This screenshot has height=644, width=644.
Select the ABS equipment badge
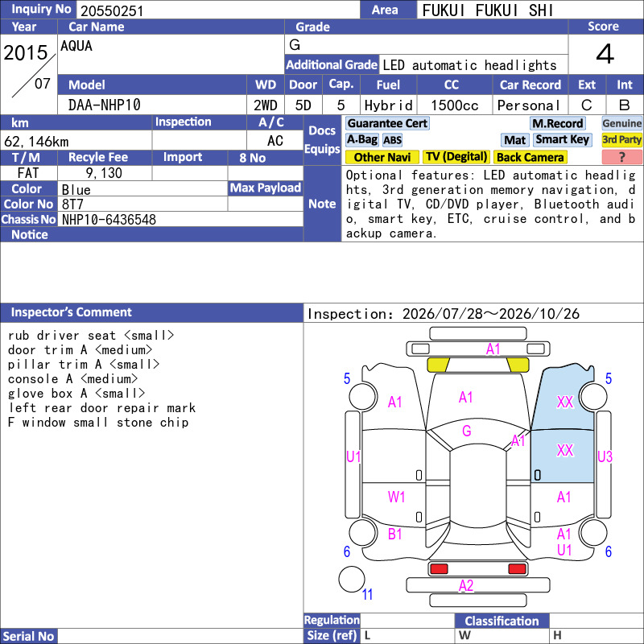[392, 140]
